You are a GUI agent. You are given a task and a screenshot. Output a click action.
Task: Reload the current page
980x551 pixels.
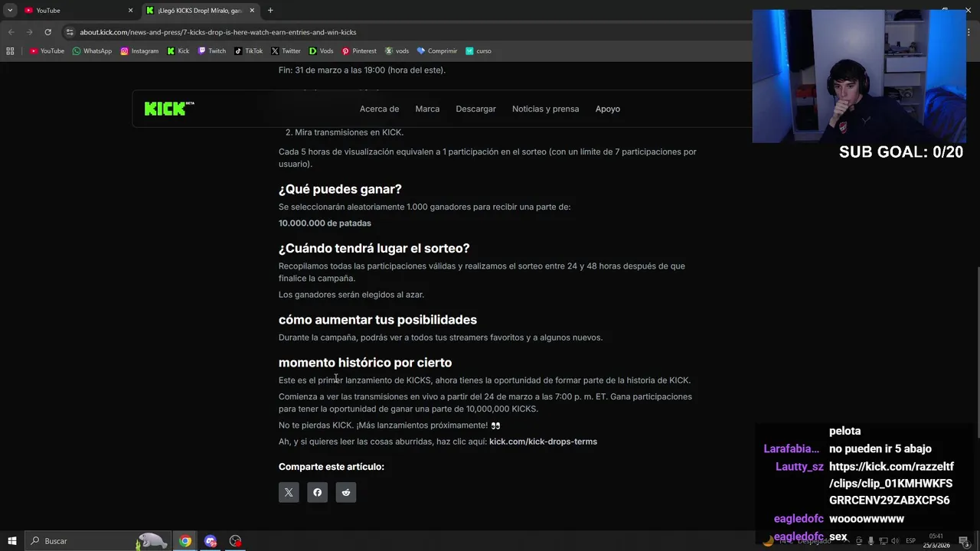(x=47, y=32)
